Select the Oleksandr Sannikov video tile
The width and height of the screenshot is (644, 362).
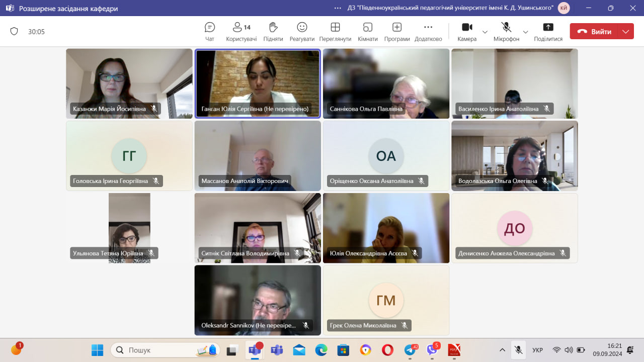tap(258, 300)
